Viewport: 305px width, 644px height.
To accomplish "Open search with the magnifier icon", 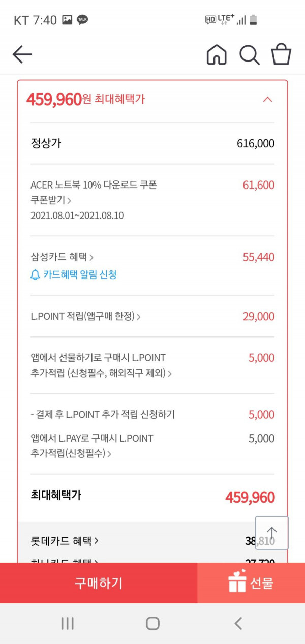I will click(x=250, y=54).
